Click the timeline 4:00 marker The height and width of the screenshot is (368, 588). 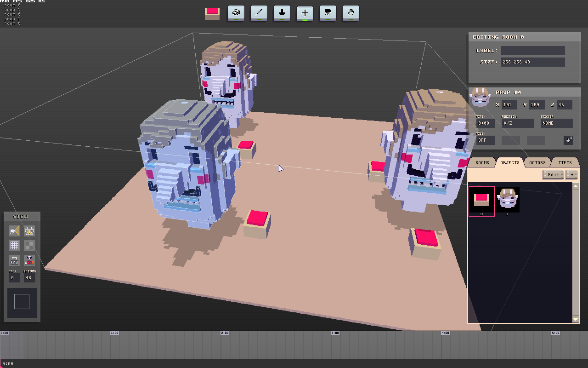point(445,333)
